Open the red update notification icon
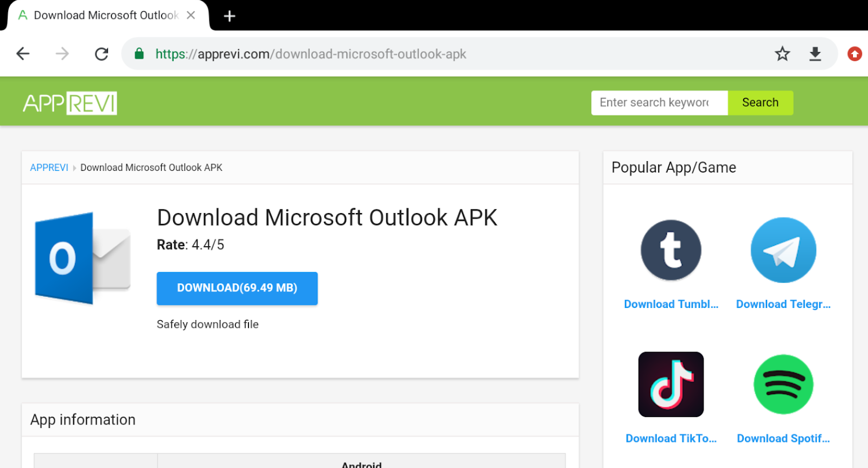This screenshot has width=868, height=468. click(x=854, y=54)
